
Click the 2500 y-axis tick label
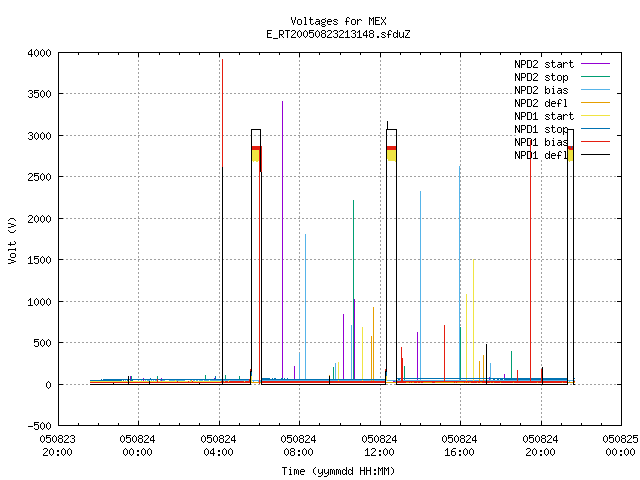39,177
